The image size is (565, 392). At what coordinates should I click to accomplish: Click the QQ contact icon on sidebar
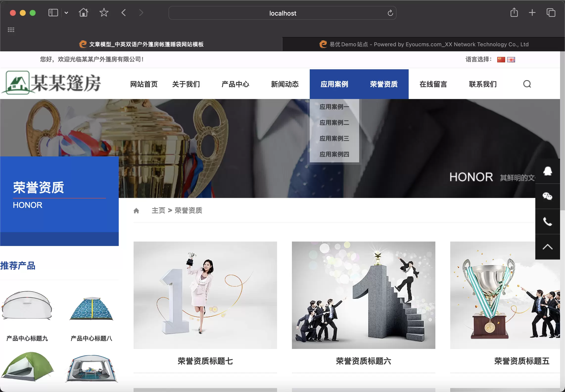pos(548,171)
